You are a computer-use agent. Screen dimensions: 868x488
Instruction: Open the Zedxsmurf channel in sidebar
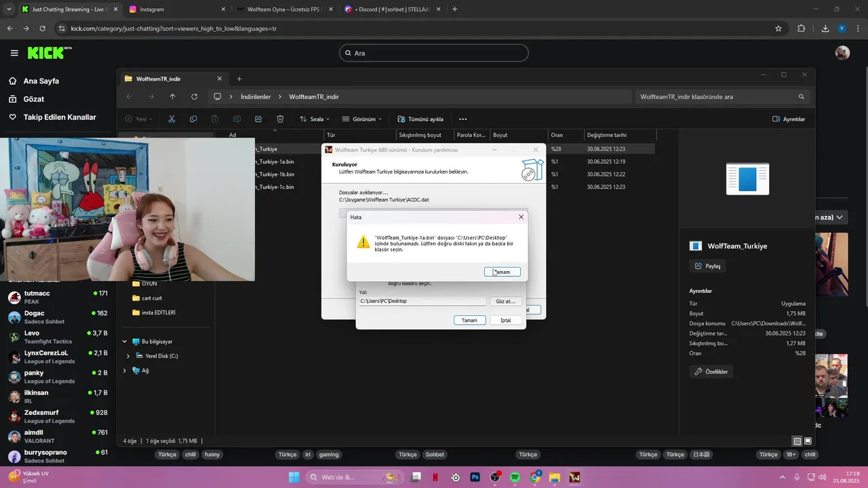[x=58, y=416]
